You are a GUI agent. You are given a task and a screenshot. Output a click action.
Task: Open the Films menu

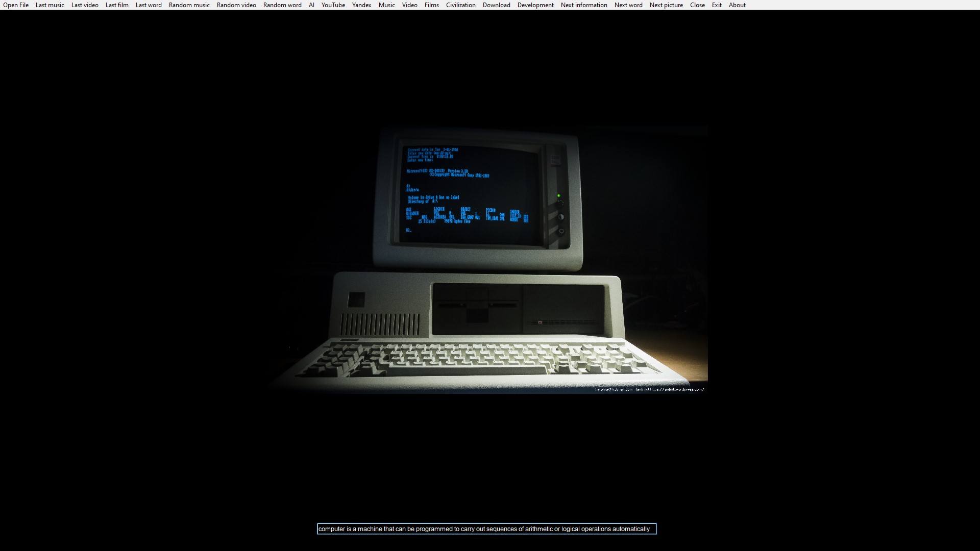coord(432,5)
